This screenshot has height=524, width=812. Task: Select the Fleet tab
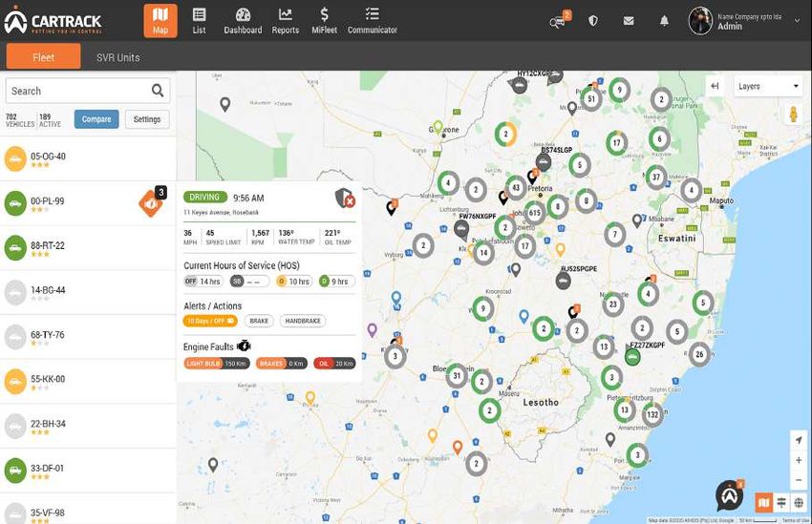44,56
